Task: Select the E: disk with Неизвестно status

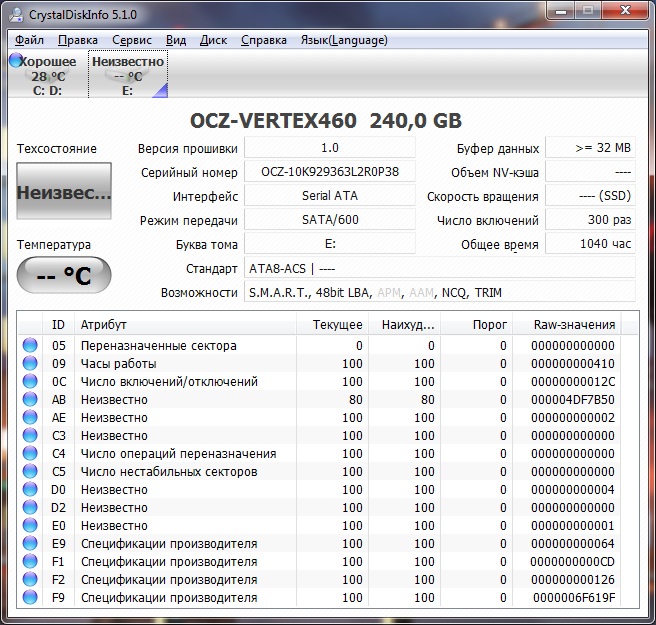Action: pos(128,74)
